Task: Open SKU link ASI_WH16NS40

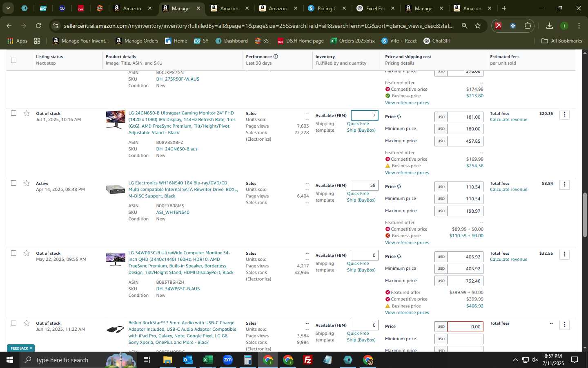Action: coord(173,212)
